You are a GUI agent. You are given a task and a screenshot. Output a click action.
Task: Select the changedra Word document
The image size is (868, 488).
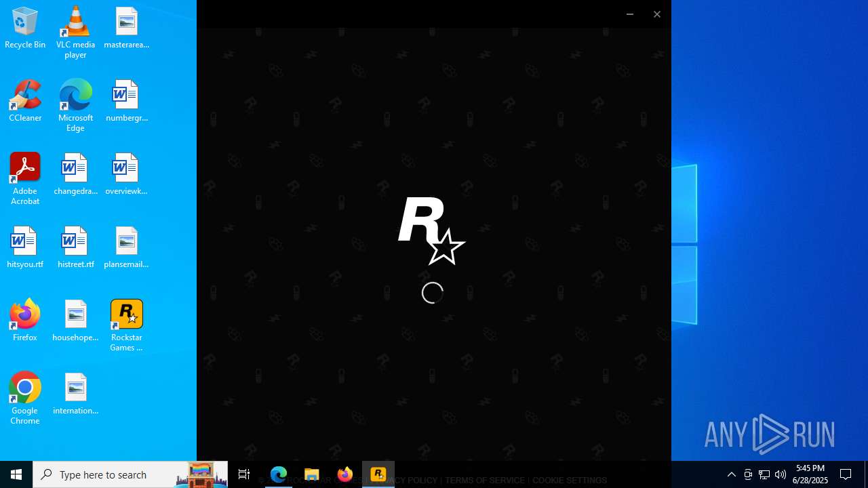[75, 175]
